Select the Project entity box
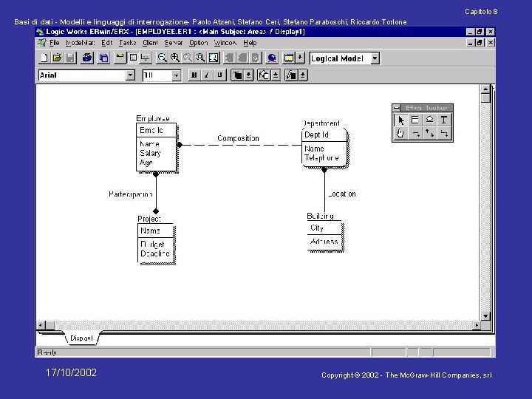532x399 pixels. (156, 243)
